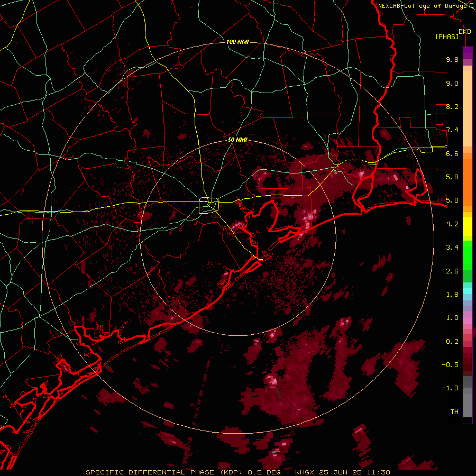
Task: Click the 9.8 value on the color scale
Action: point(452,59)
